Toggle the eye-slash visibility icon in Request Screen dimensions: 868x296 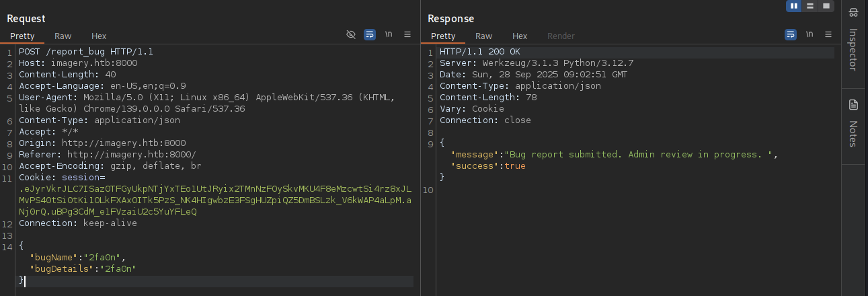click(x=350, y=34)
